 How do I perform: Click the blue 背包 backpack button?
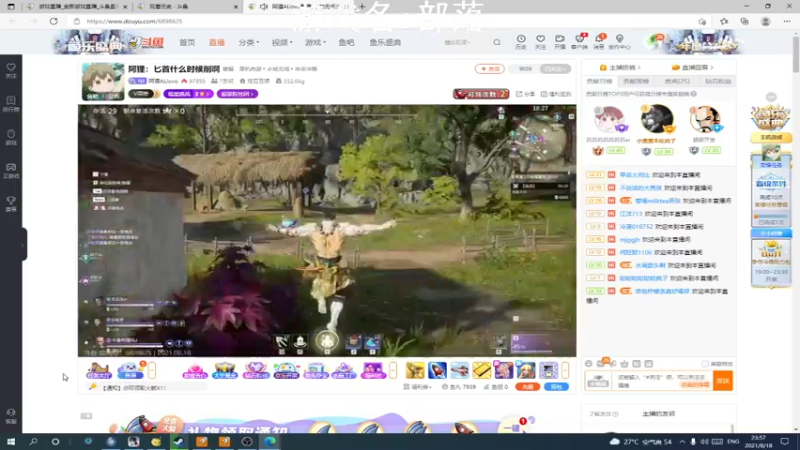[x=556, y=387]
